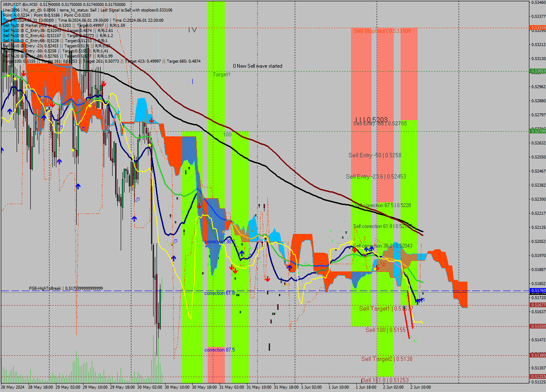Click the 'Sell correction 38.2 | 0.52043' label

pyautogui.click(x=383, y=246)
